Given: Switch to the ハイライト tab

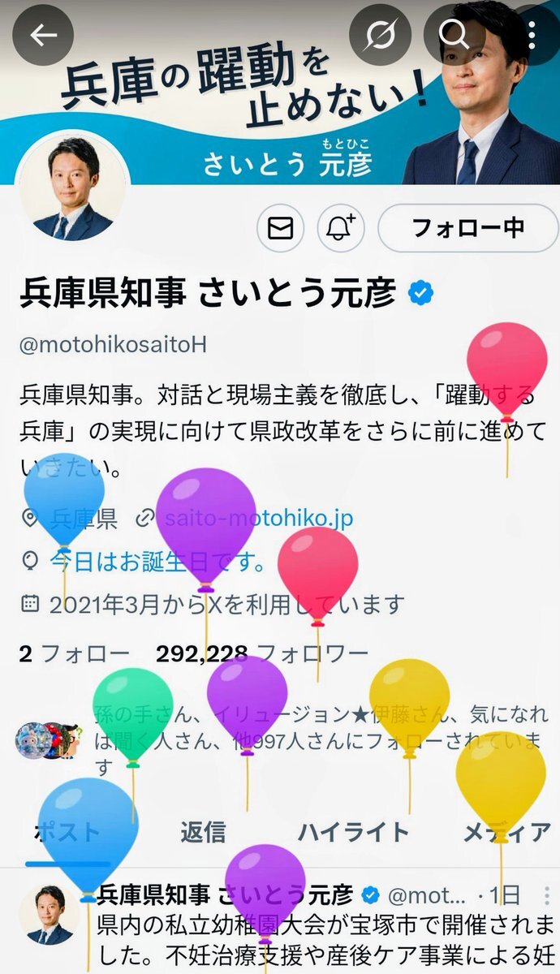Looking at the screenshot, I should pos(353,832).
